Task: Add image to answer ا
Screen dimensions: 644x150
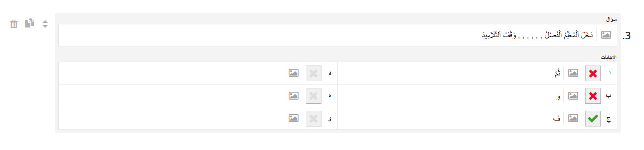Action: (x=573, y=73)
